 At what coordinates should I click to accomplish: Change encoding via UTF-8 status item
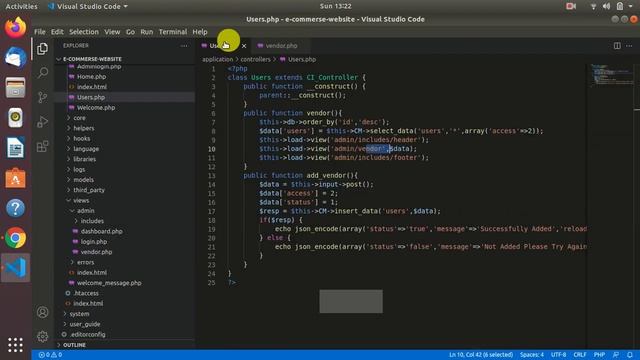coord(558,355)
